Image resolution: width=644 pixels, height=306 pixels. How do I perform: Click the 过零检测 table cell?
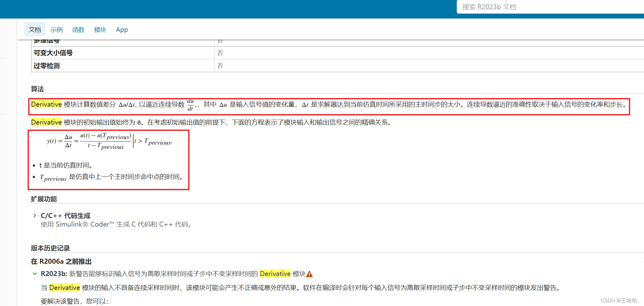pos(123,66)
